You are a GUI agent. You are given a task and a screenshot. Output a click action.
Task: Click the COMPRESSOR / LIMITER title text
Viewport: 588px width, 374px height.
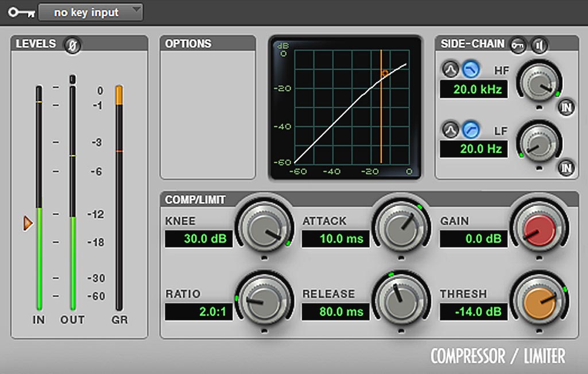tap(498, 356)
